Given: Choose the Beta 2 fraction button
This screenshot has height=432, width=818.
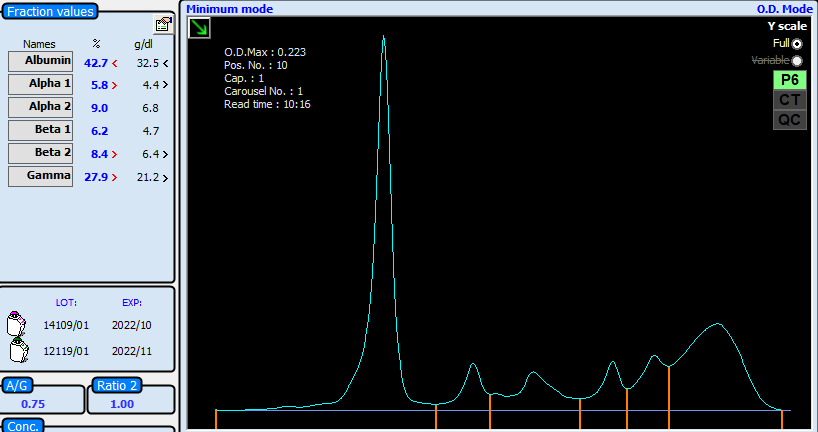Looking at the screenshot, I should click(40, 153).
